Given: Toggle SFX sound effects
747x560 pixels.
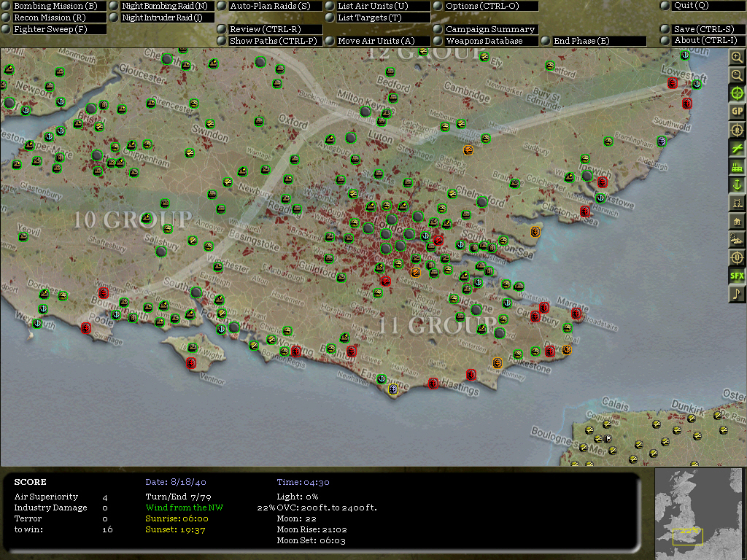Looking at the screenshot, I should [737, 276].
